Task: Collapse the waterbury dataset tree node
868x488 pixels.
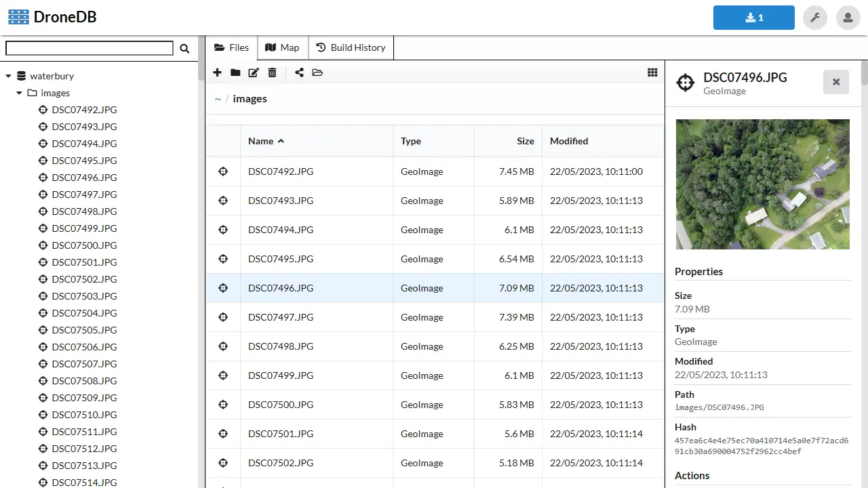Action: (x=9, y=77)
